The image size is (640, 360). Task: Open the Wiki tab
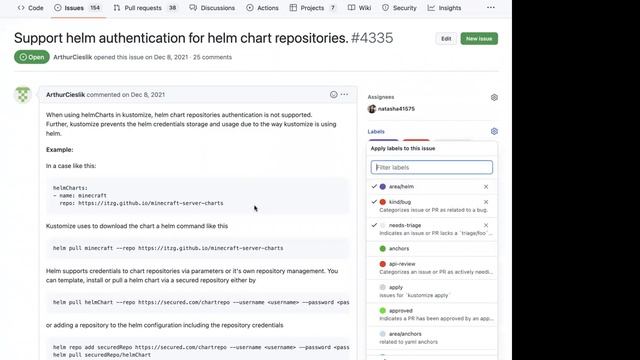pyautogui.click(x=360, y=8)
